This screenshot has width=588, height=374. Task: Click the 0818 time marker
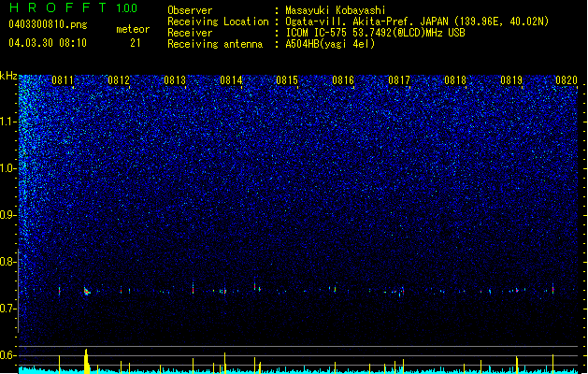click(x=455, y=80)
